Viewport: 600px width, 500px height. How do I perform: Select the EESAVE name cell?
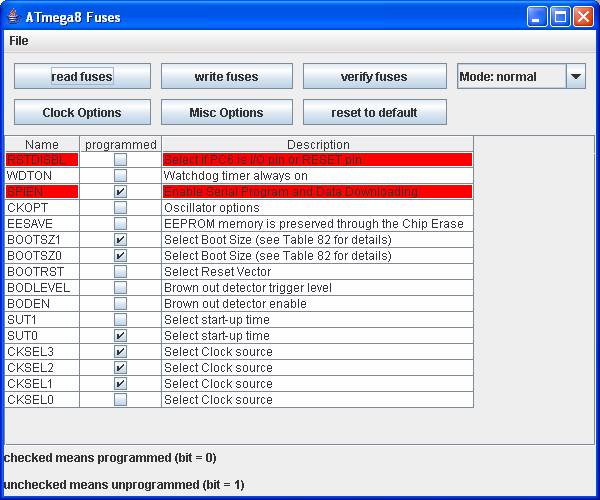pyautogui.click(x=42, y=223)
